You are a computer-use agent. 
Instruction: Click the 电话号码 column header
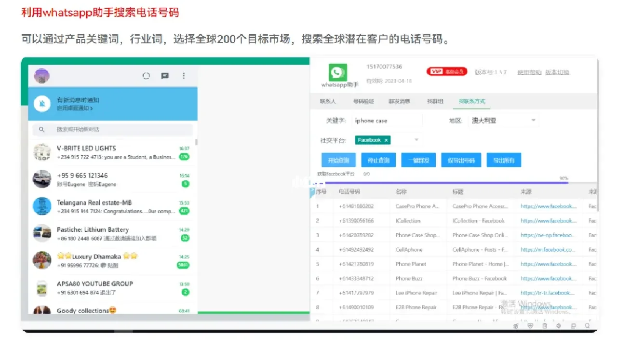coord(349,192)
